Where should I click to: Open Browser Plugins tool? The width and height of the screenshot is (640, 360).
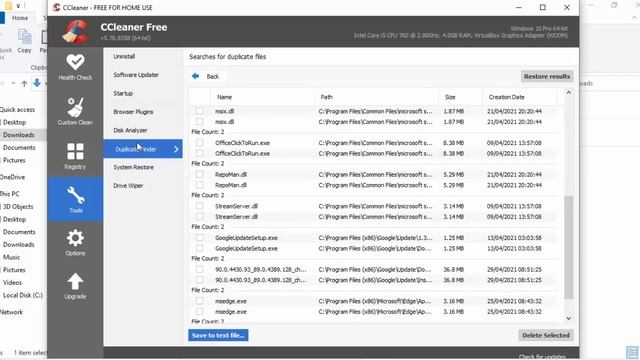(x=133, y=112)
